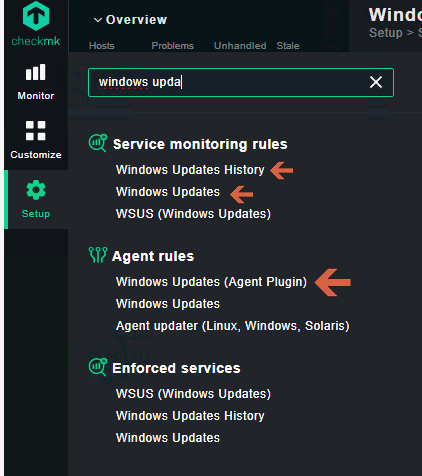Open Windows Updates History monitoring rule
Image resolution: width=422 pixels, height=476 pixels.
pos(190,170)
